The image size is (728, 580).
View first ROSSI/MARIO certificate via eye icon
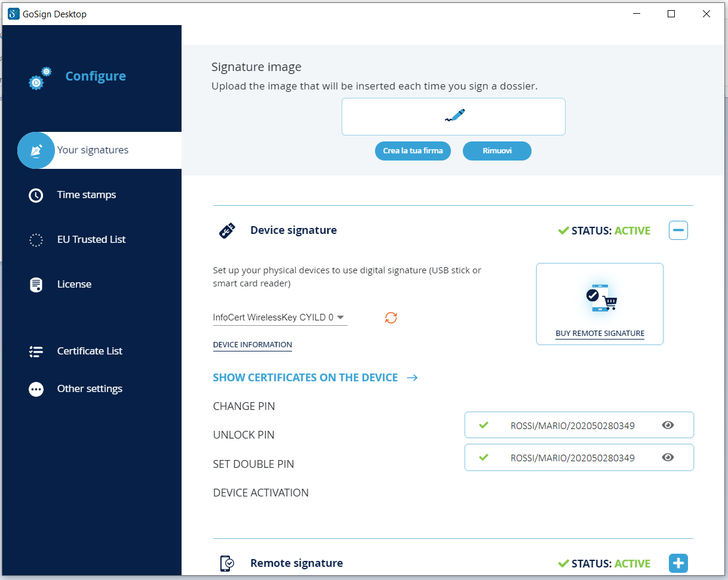click(668, 425)
